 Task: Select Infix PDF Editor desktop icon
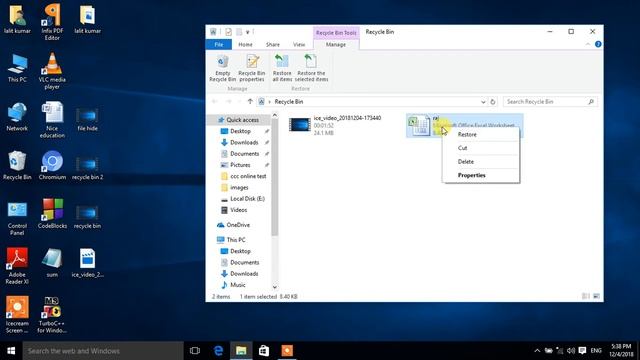(52, 22)
